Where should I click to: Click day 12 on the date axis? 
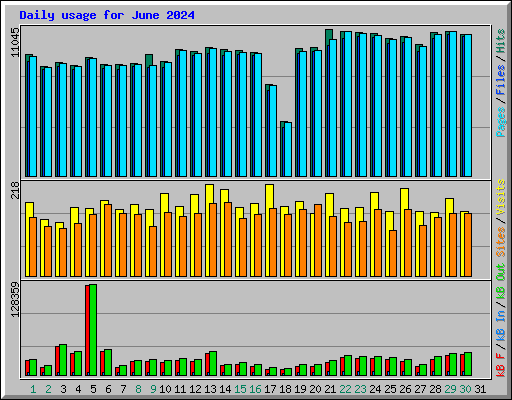click(195, 389)
